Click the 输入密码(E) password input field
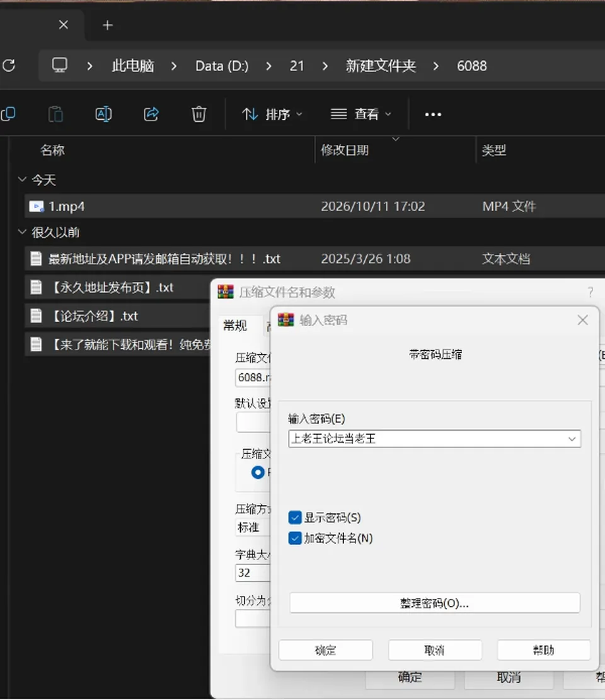 (x=435, y=439)
